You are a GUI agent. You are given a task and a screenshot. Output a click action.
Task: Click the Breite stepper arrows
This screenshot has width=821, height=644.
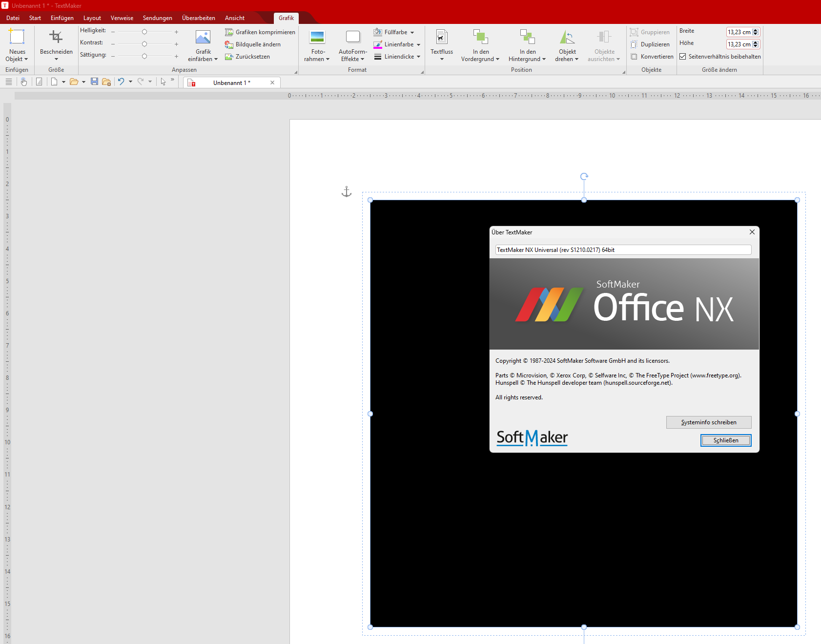pos(756,32)
